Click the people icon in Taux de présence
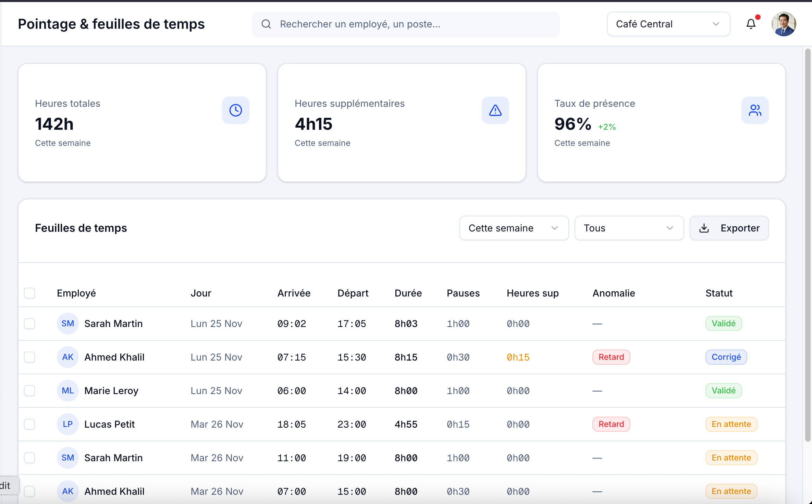 click(755, 110)
